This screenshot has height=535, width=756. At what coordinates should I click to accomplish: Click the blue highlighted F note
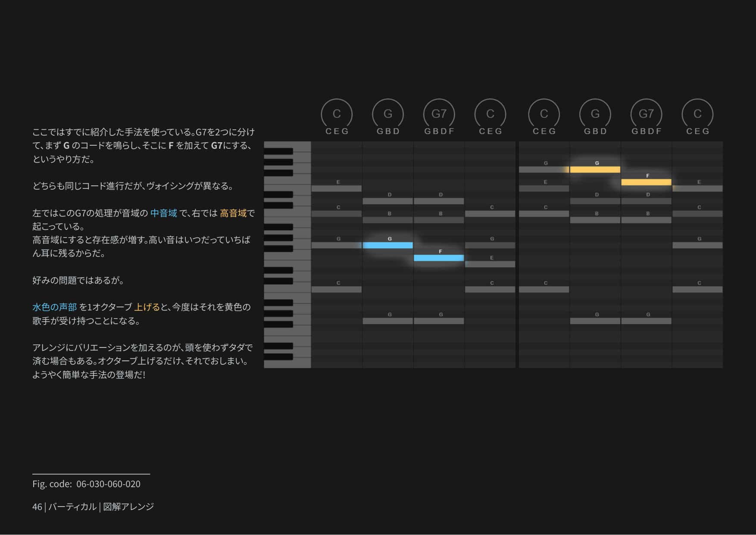pos(439,258)
